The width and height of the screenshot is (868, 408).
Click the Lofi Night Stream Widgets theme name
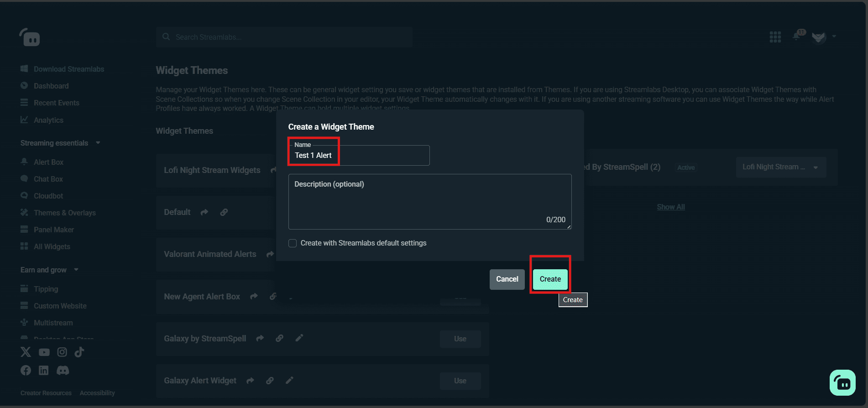212,170
